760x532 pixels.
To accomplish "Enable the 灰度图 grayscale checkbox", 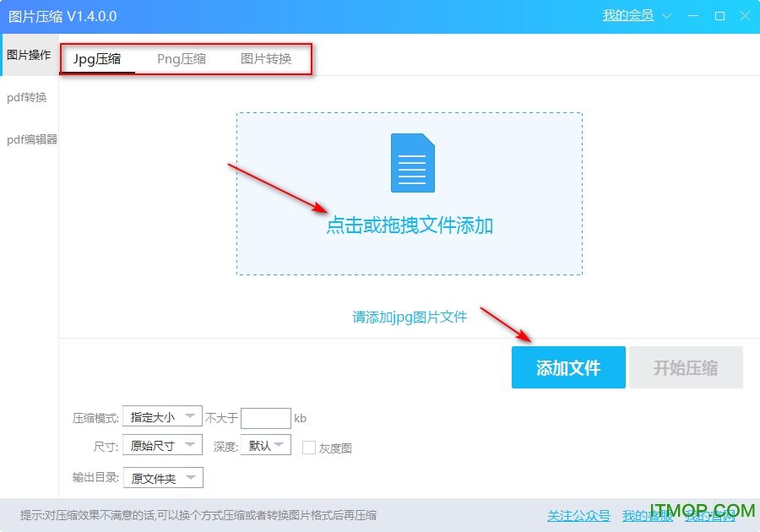I will tap(309, 448).
